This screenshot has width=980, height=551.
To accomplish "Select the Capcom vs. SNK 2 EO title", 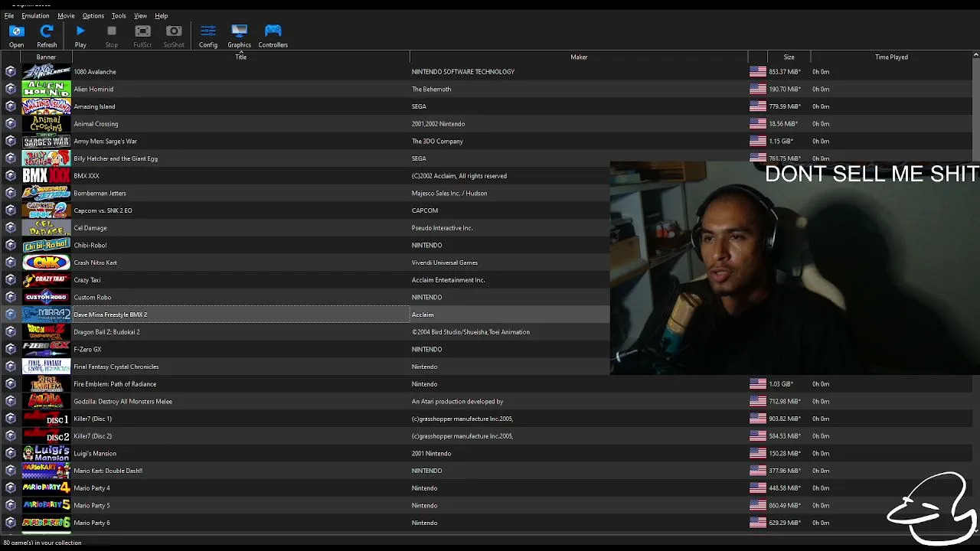I will [x=103, y=210].
